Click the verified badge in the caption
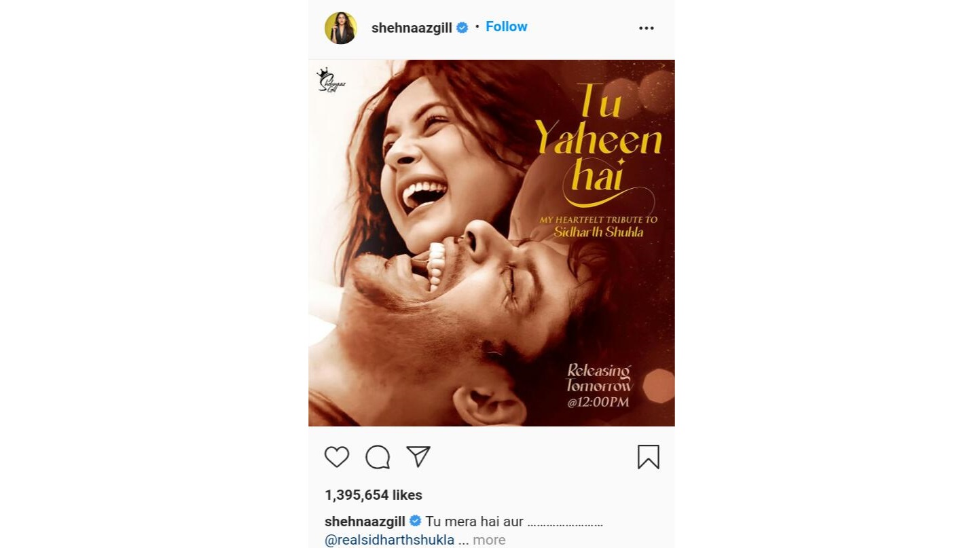980x548 pixels. pyautogui.click(x=415, y=522)
